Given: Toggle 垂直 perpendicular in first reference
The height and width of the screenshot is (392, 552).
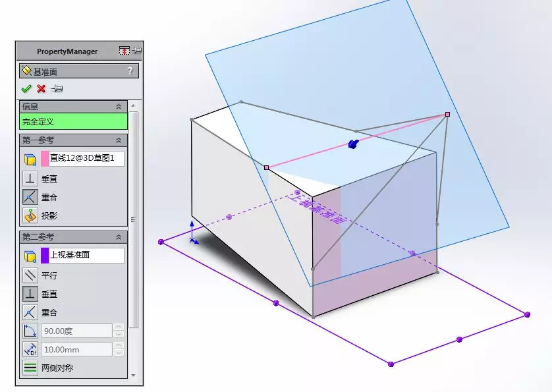Looking at the screenshot, I should click(x=30, y=179).
